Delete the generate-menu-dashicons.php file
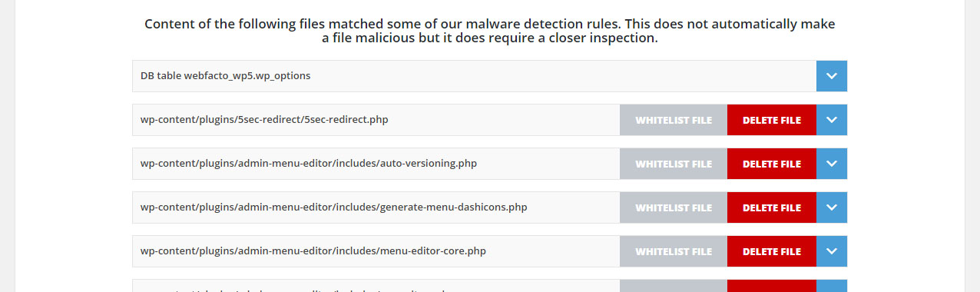This screenshot has height=292, width=980. coord(772,207)
